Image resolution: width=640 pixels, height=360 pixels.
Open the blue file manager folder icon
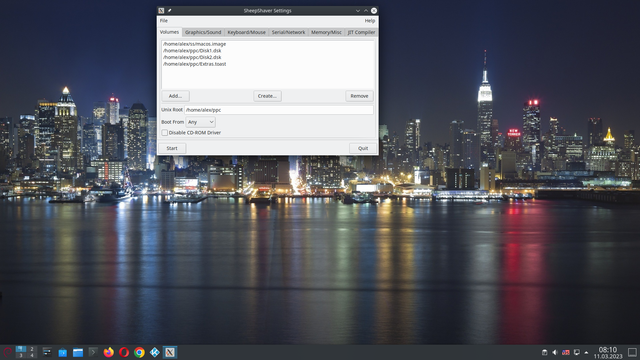(78, 352)
